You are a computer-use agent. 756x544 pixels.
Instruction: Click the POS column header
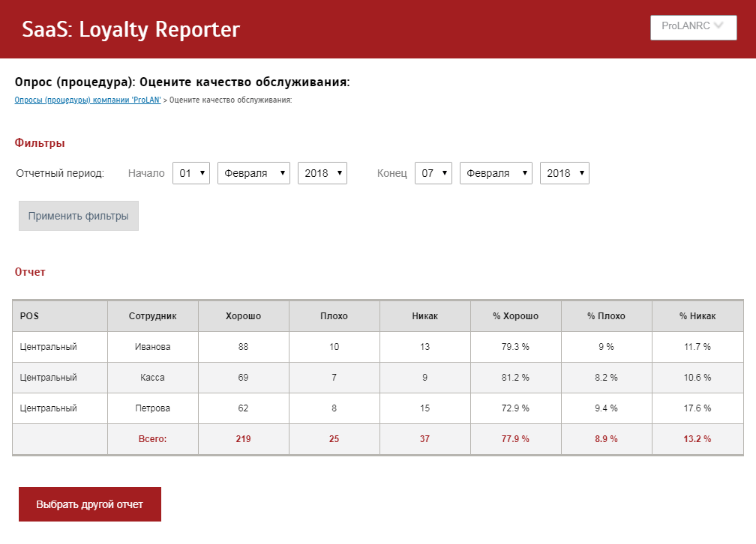click(x=29, y=316)
